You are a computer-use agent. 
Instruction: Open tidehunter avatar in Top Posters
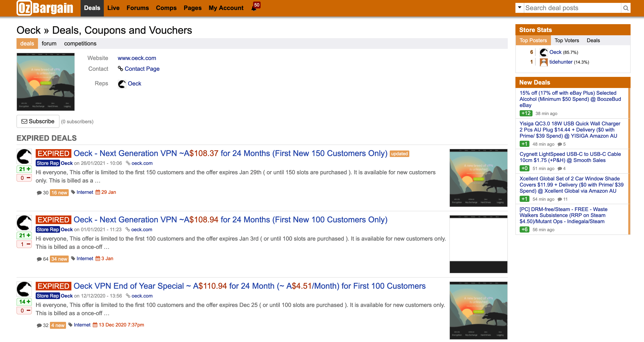pyautogui.click(x=543, y=62)
